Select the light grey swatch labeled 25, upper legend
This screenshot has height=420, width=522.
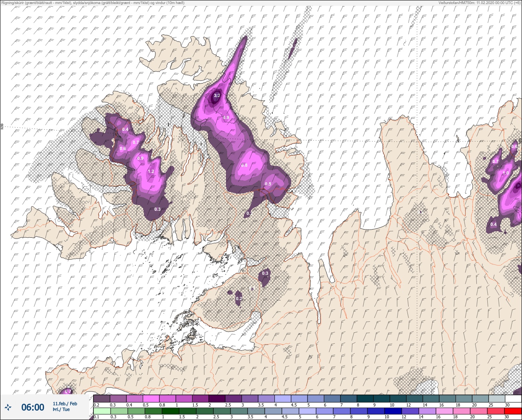(x=496, y=398)
